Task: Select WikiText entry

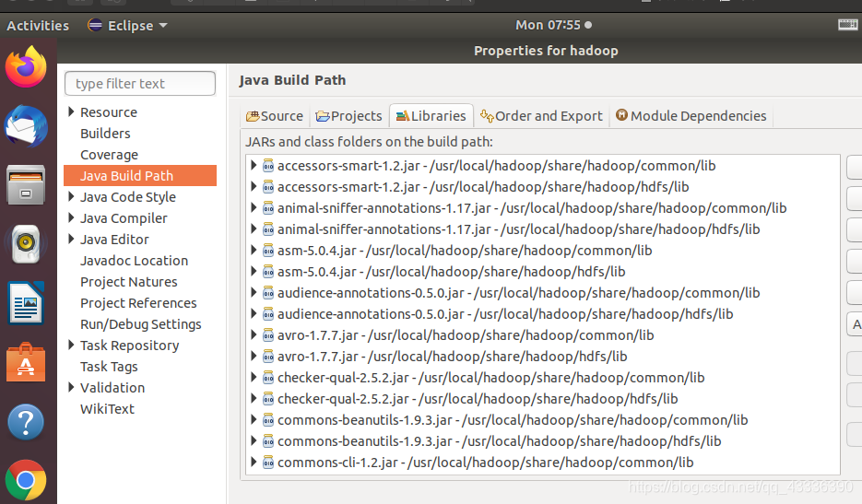Action: pos(107,409)
